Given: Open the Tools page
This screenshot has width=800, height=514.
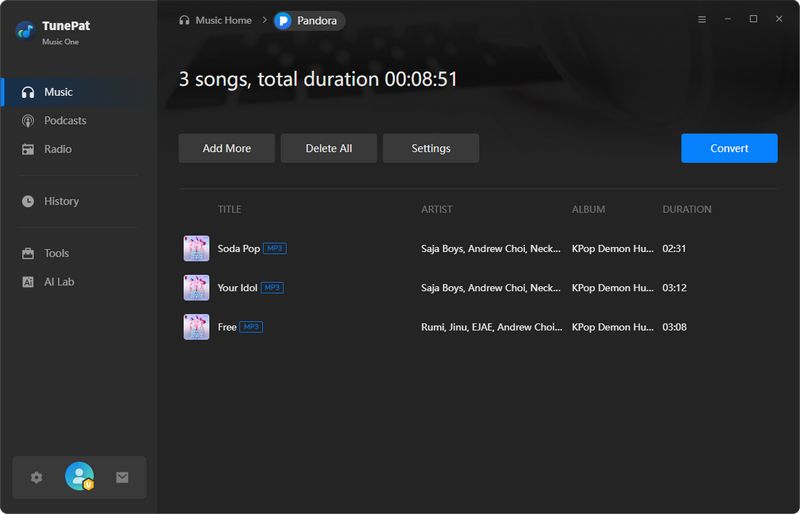Looking at the screenshot, I should tap(56, 254).
